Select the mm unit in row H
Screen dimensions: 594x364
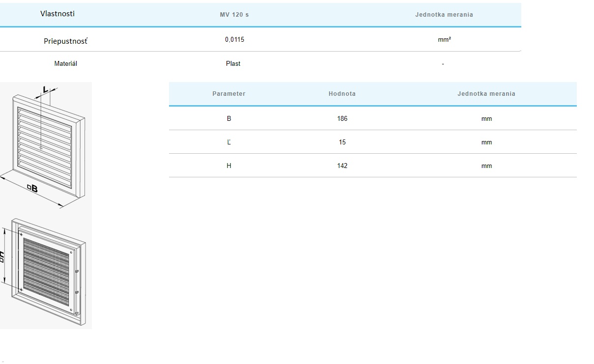pos(486,166)
